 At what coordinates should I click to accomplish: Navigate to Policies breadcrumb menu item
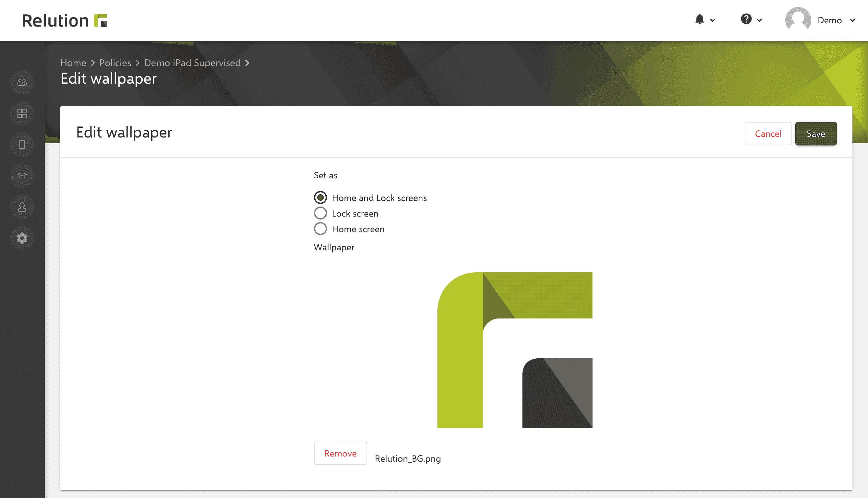tap(115, 62)
